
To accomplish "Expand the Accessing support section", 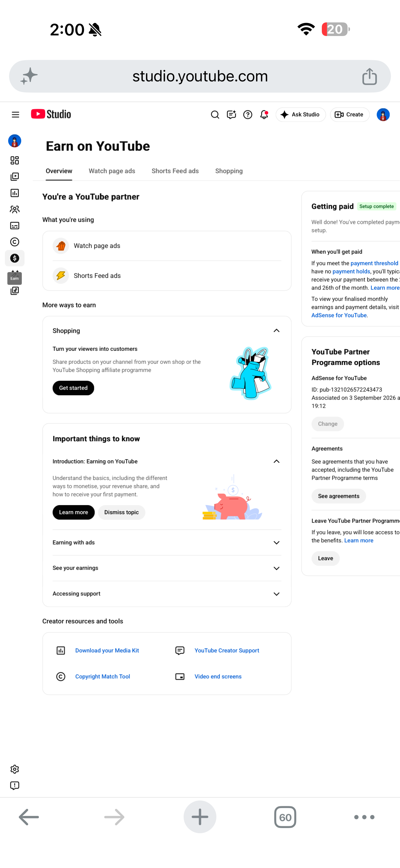I will click(167, 594).
